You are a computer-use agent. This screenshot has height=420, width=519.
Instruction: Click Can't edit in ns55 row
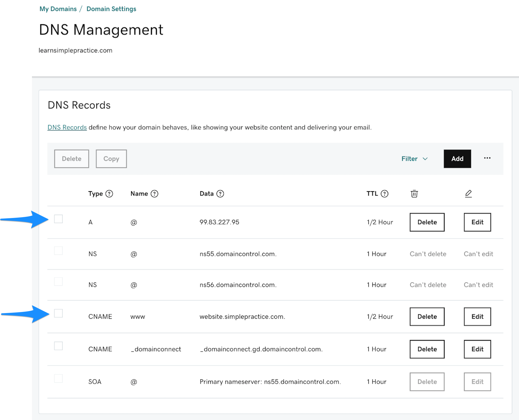(478, 254)
